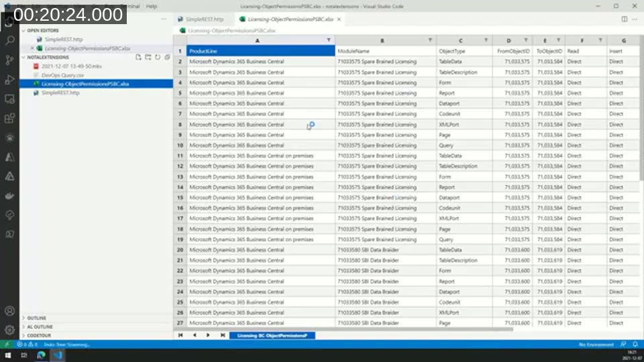Open filter dropdown for column E
This screenshot has width=644, height=362.
(x=559, y=40)
